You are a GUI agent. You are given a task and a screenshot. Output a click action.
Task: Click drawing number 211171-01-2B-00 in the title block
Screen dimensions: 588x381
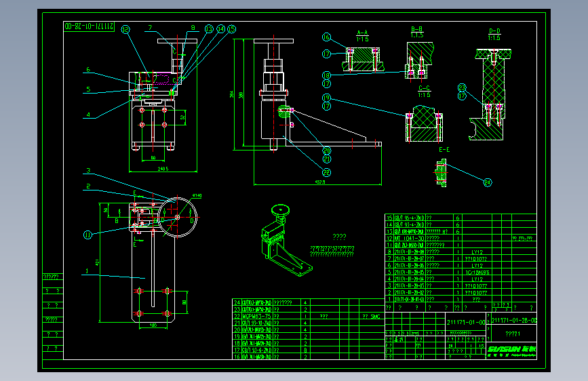tap(514, 320)
